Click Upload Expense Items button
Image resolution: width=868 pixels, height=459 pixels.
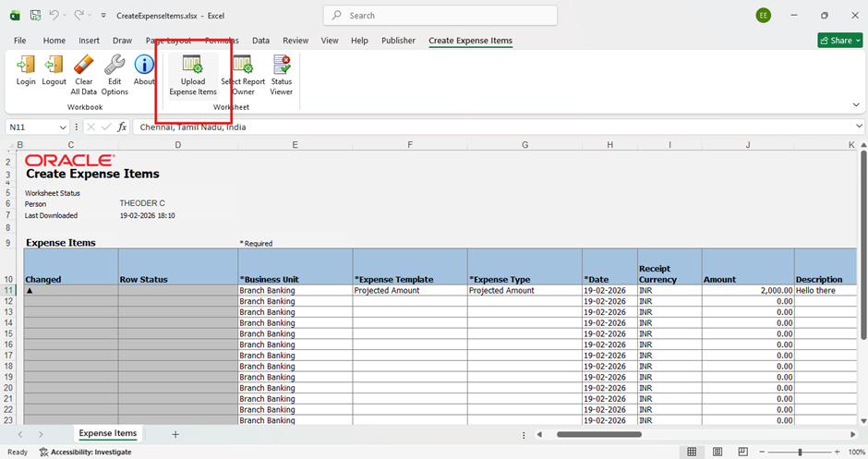(193, 76)
